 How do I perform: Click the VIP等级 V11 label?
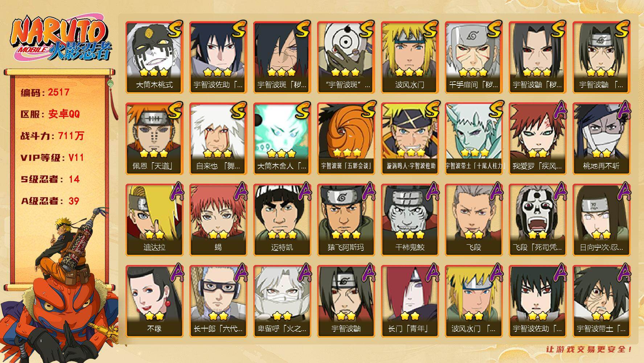click(x=52, y=158)
